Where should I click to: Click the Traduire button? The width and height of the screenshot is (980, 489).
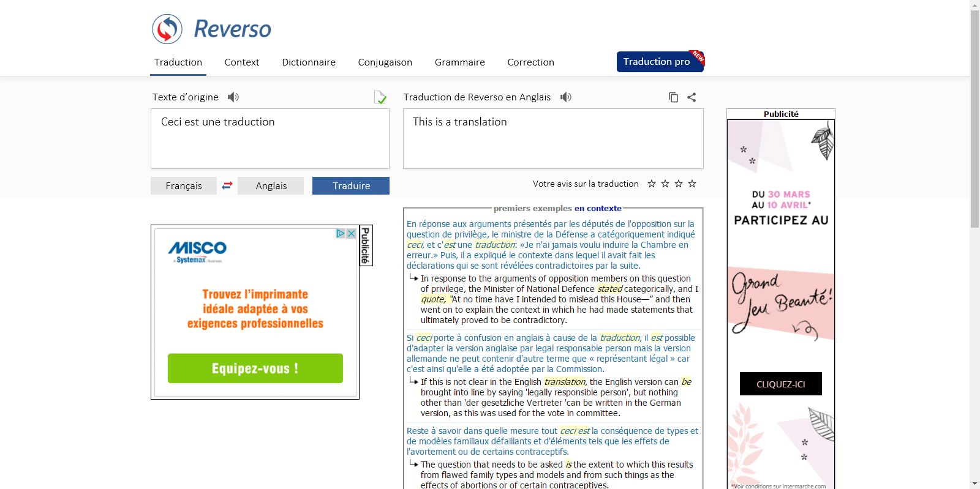pyautogui.click(x=351, y=186)
